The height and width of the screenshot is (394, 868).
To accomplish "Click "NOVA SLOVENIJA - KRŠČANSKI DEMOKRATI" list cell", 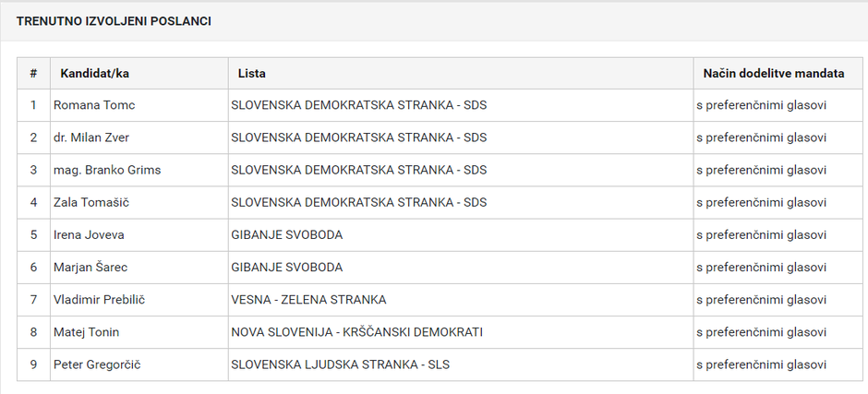I will click(356, 331).
